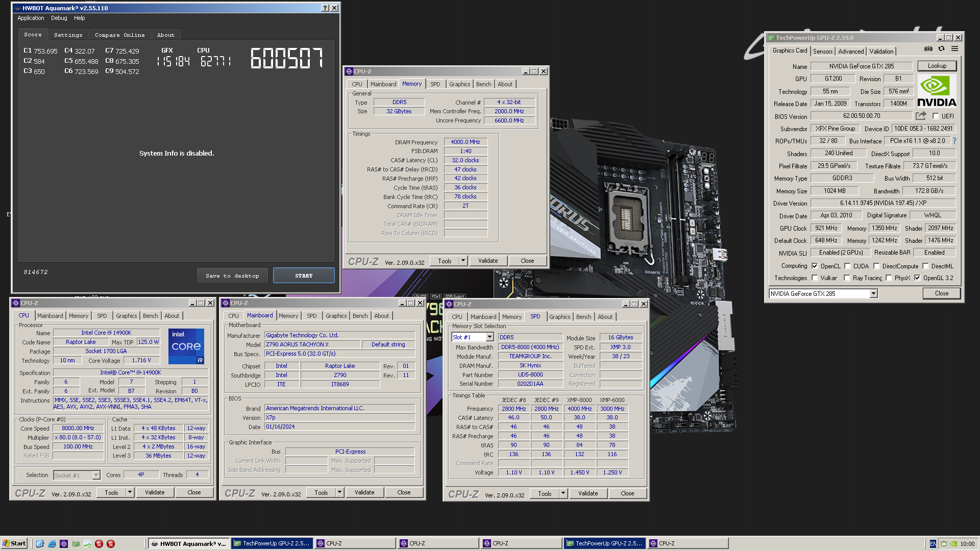Screen dimensions: 980x551
Task: Toggle the DirectCompute checkbox
Action: pyautogui.click(x=876, y=266)
